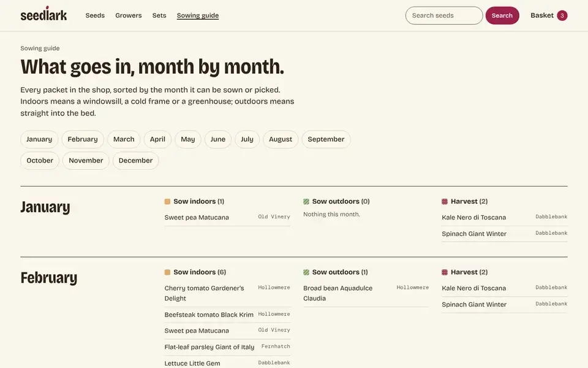Click 'Dabblebank' label beside Lettuce Little Gem
Viewport: 588px width, 368px height.
[x=274, y=362]
